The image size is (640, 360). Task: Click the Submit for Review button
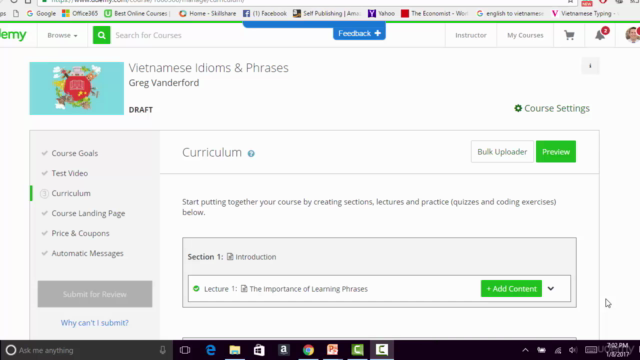click(x=95, y=294)
